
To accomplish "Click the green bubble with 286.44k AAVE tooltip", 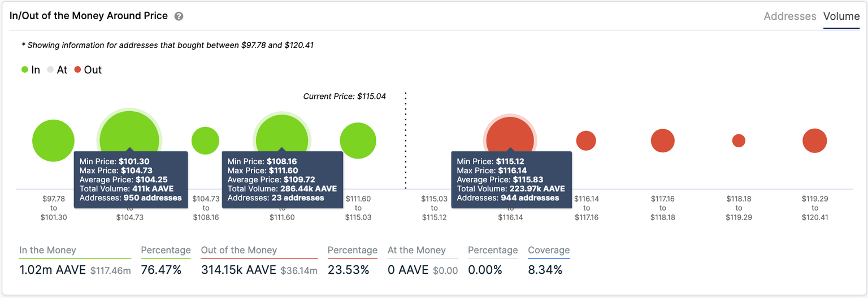I will (x=281, y=131).
